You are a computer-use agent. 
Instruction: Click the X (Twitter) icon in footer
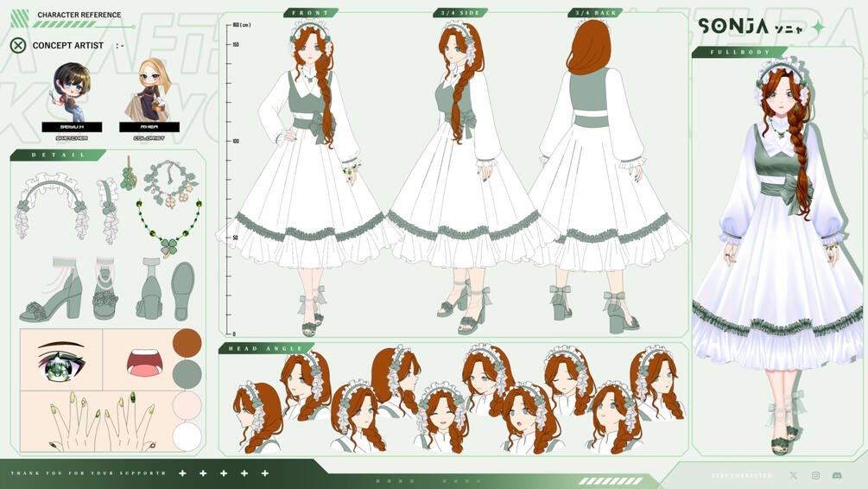click(793, 475)
